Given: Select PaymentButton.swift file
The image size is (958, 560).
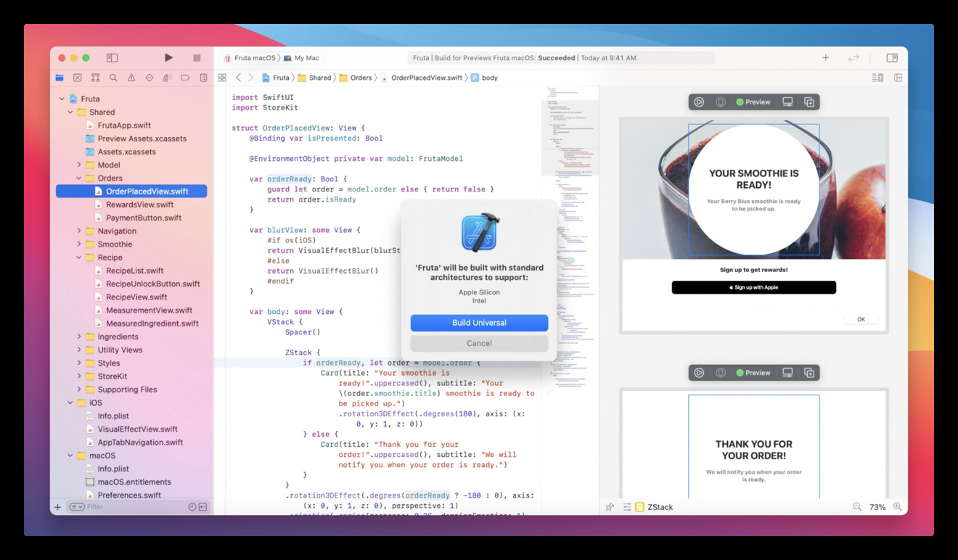Looking at the screenshot, I should pos(143,218).
